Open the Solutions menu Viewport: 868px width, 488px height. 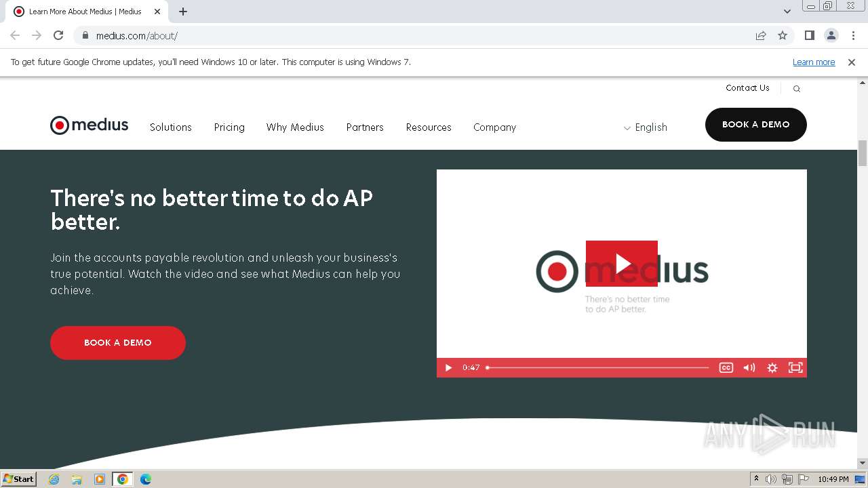[171, 127]
